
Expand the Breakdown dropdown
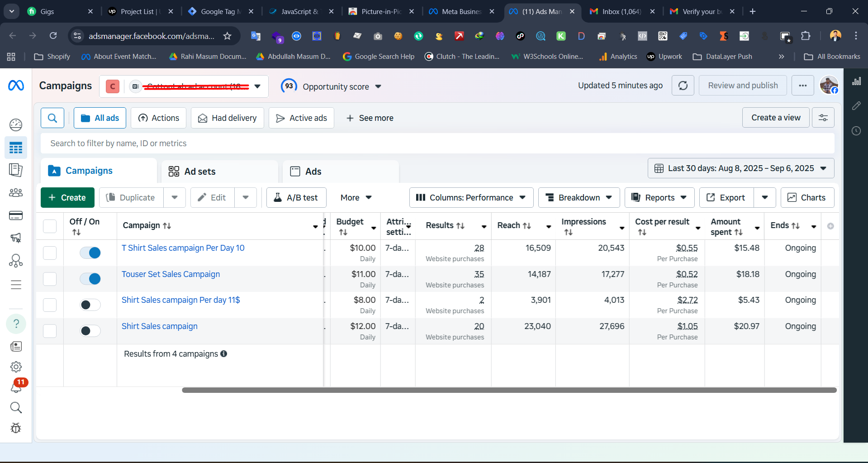coord(579,198)
